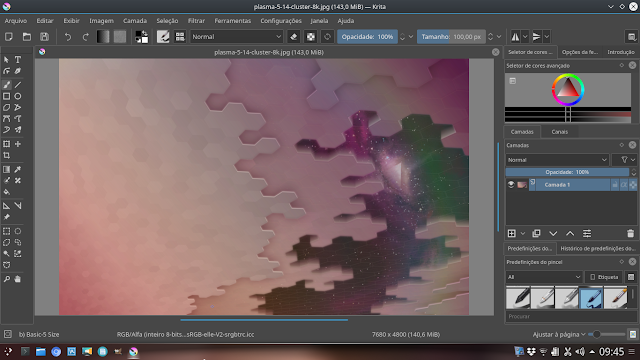Move layer up with arrow button
The height and width of the screenshot is (360, 640).
point(570,233)
